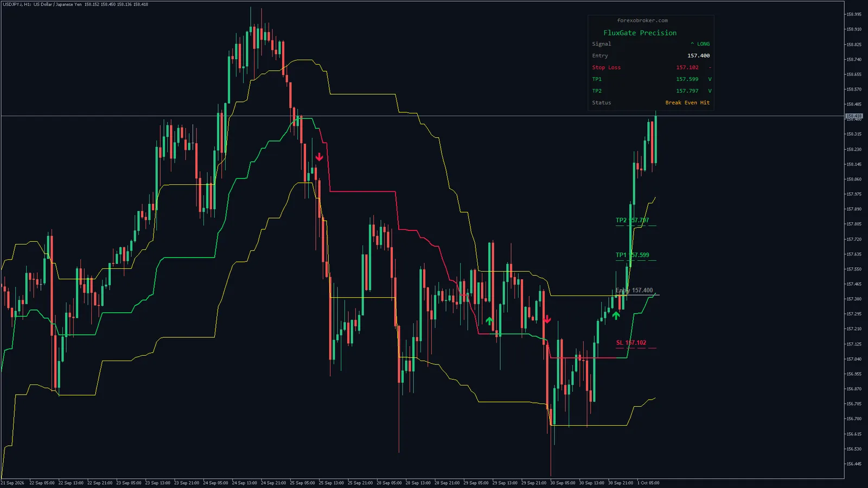
Task: Click the 'TP2' row label in the panel
Action: point(597,91)
